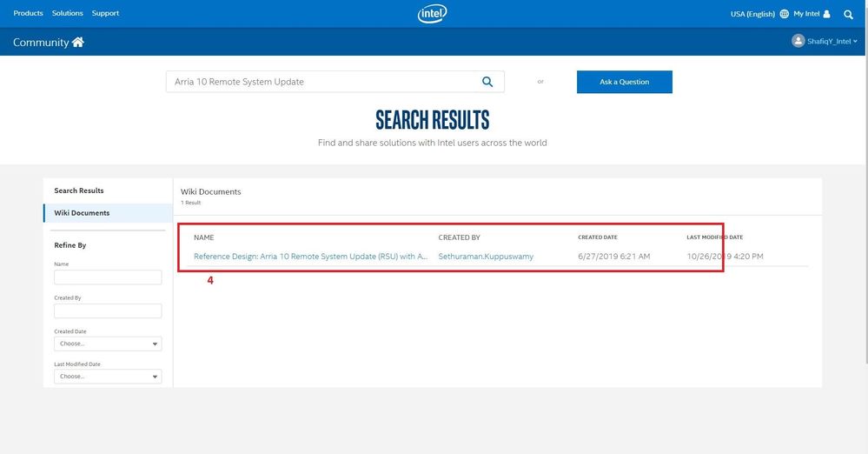The width and height of the screenshot is (868, 454).
Task: Submit search with the magnifier in search box
Action: tap(487, 82)
